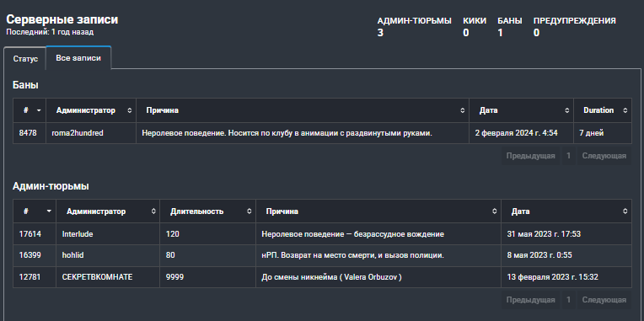
Task: Click page 1 under bans table
Action: tap(568, 156)
